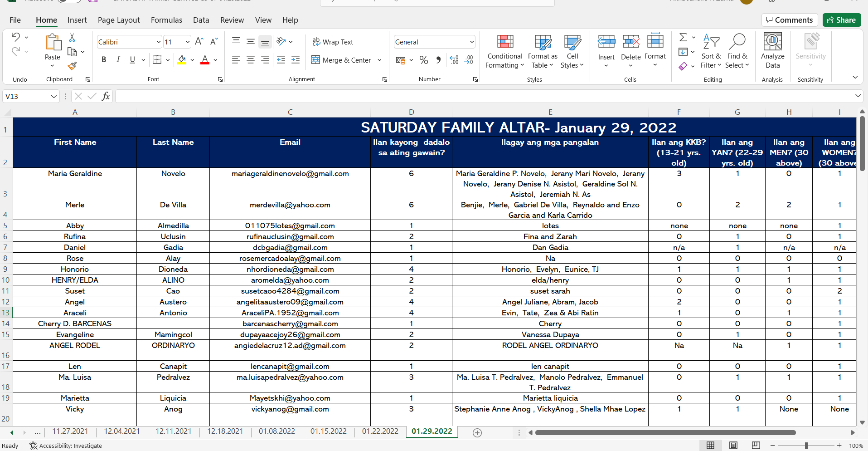This screenshot has height=451, width=868.
Task: Open Conditional Formatting menu
Action: click(504, 51)
